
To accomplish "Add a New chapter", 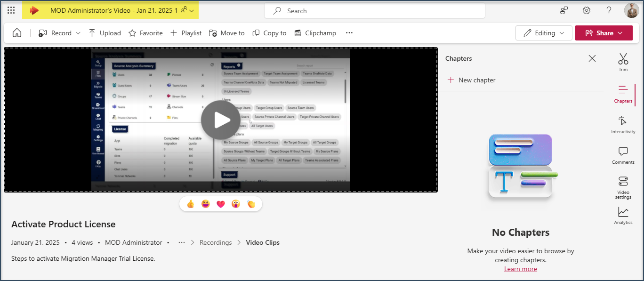I will tap(471, 80).
